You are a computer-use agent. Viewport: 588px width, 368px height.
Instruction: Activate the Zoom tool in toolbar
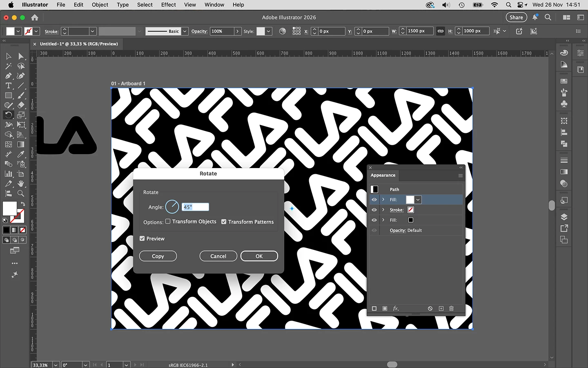(x=21, y=193)
